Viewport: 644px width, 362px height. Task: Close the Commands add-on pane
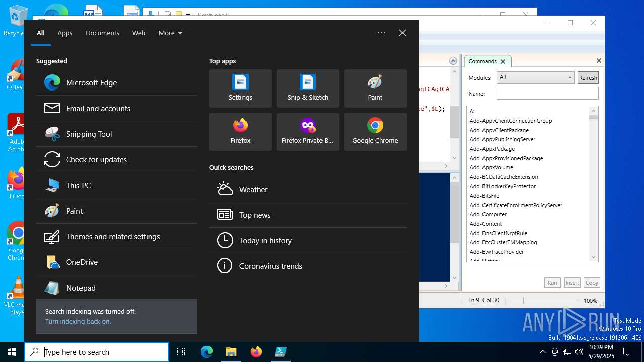(599, 61)
